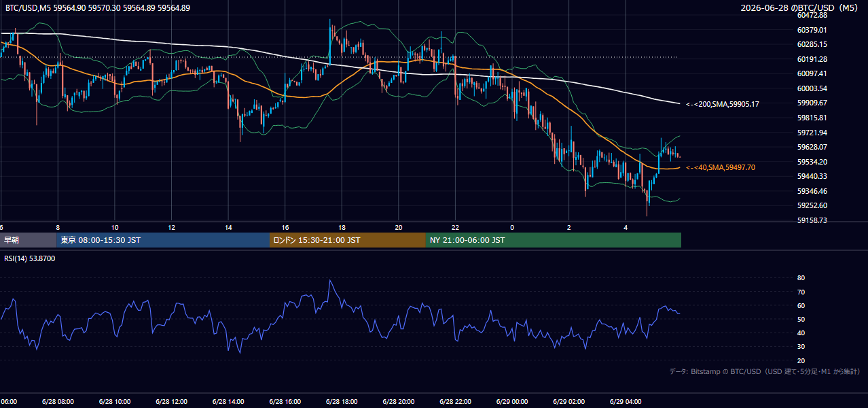Click the 6/28 08:00 date label

pos(58,402)
